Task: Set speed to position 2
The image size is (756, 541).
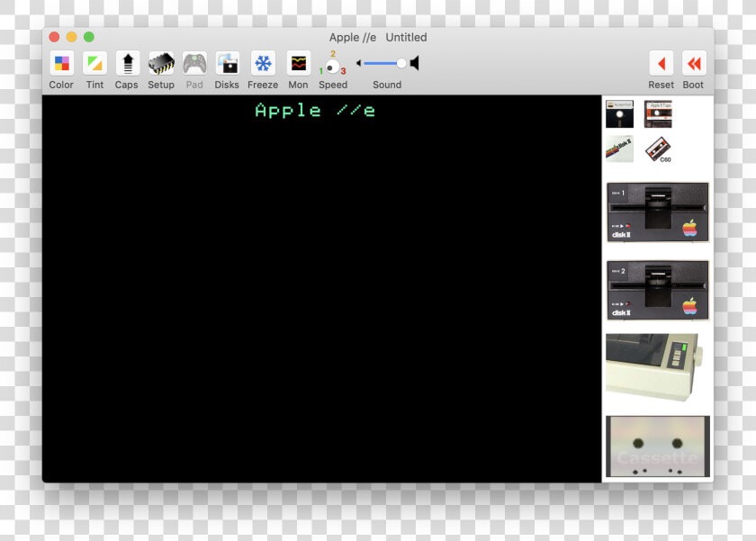Action: pos(333,53)
